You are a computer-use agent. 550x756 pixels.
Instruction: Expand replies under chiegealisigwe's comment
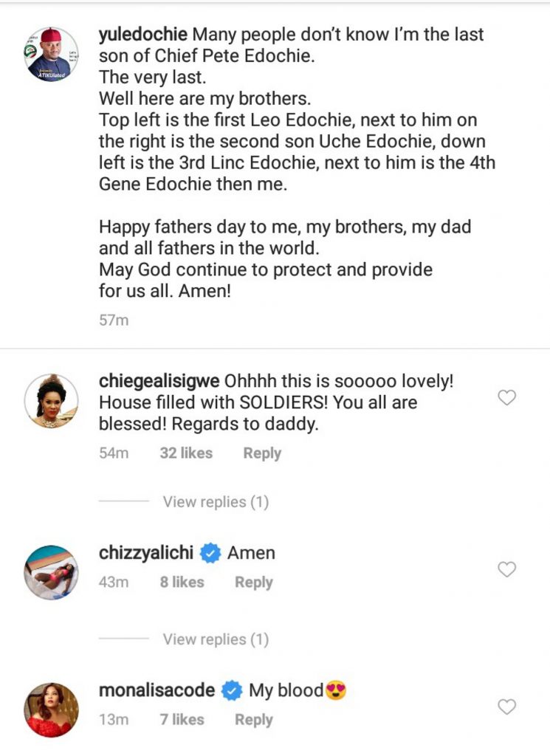(216, 502)
